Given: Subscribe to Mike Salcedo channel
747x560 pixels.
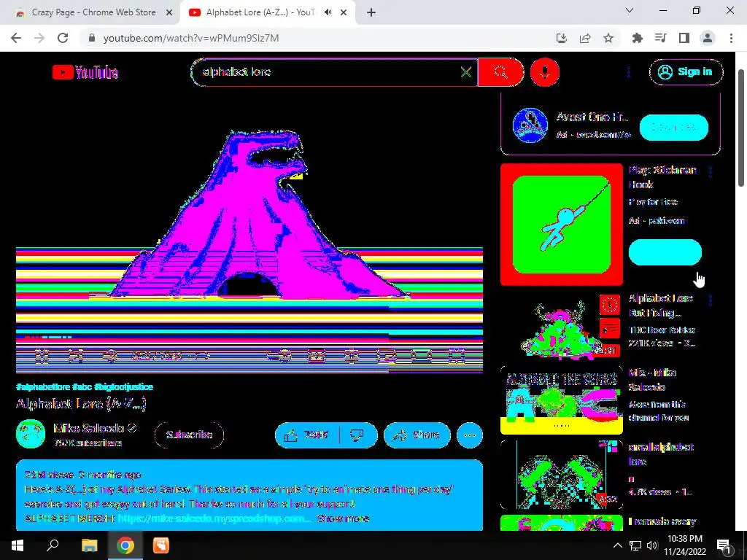Looking at the screenshot, I should pyautogui.click(x=189, y=435).
